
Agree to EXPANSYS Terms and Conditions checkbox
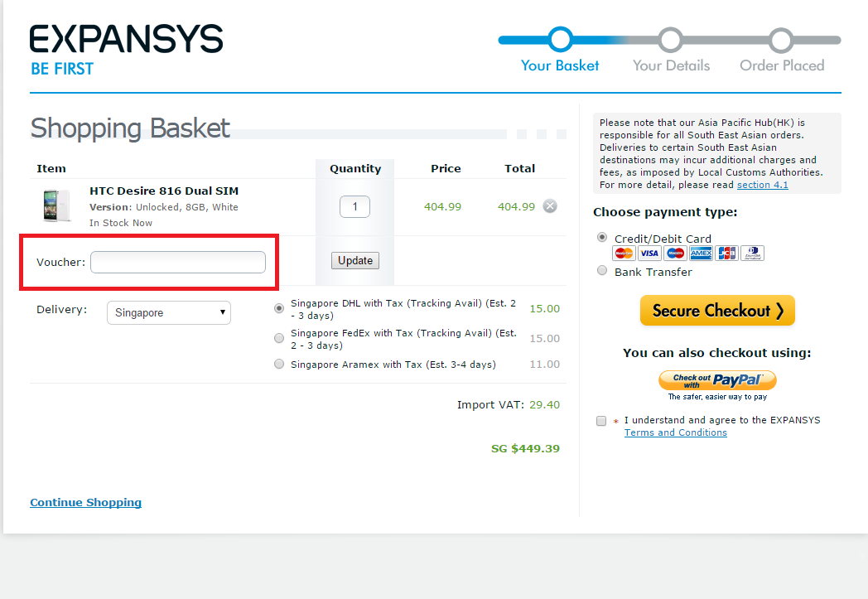click(601, 421)
